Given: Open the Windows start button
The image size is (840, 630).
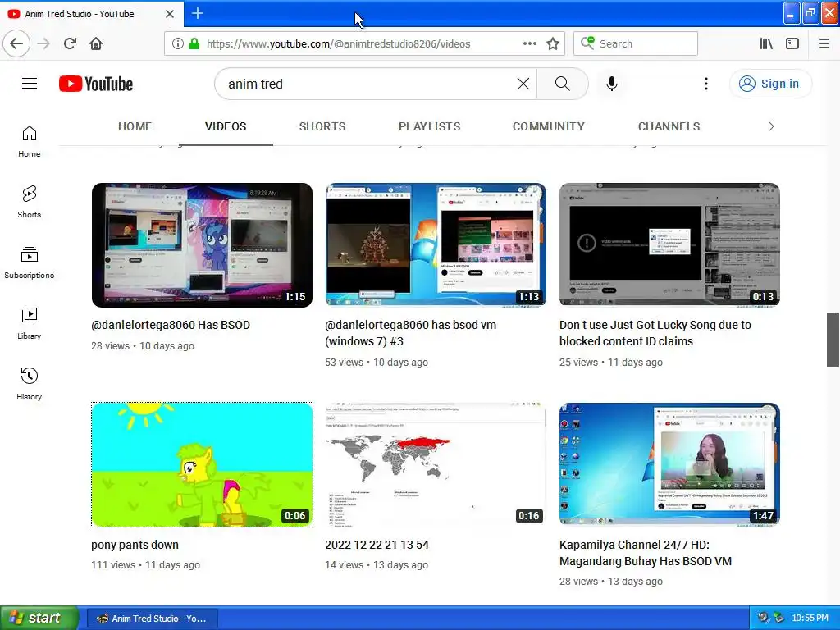Looking at the screenshot, I should 39,618.
